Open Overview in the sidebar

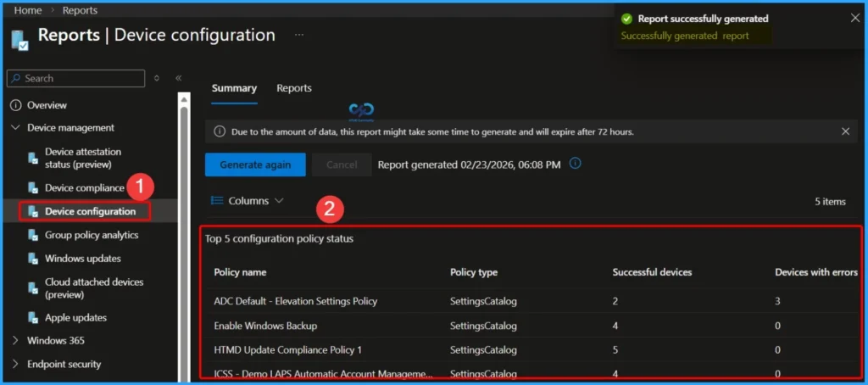coord(47,104)
